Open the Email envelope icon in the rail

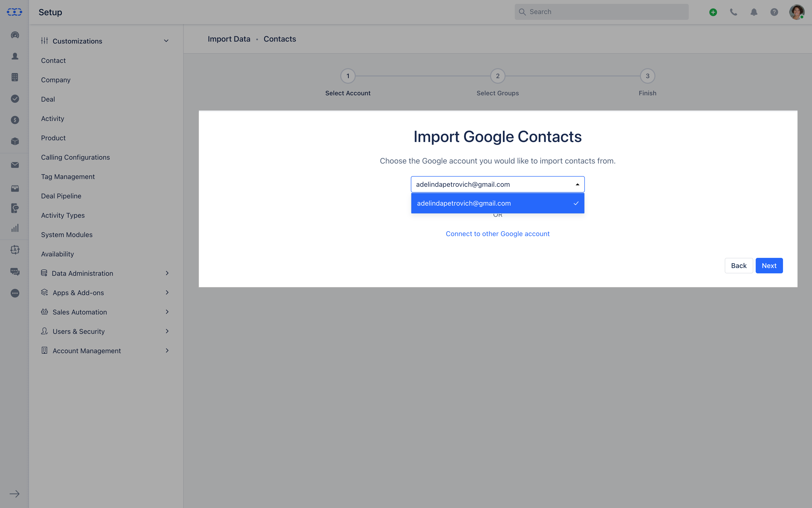pos(15,165)
